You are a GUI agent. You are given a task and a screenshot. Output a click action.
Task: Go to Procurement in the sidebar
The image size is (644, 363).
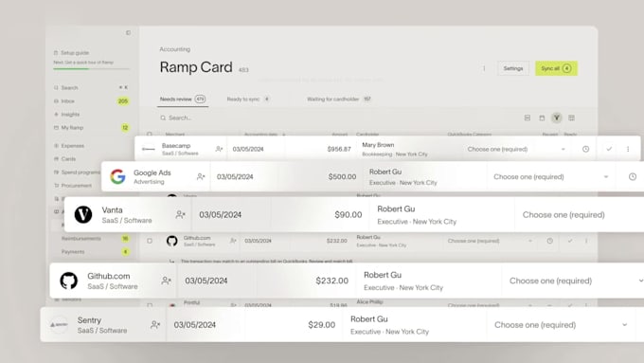[73, 186]
